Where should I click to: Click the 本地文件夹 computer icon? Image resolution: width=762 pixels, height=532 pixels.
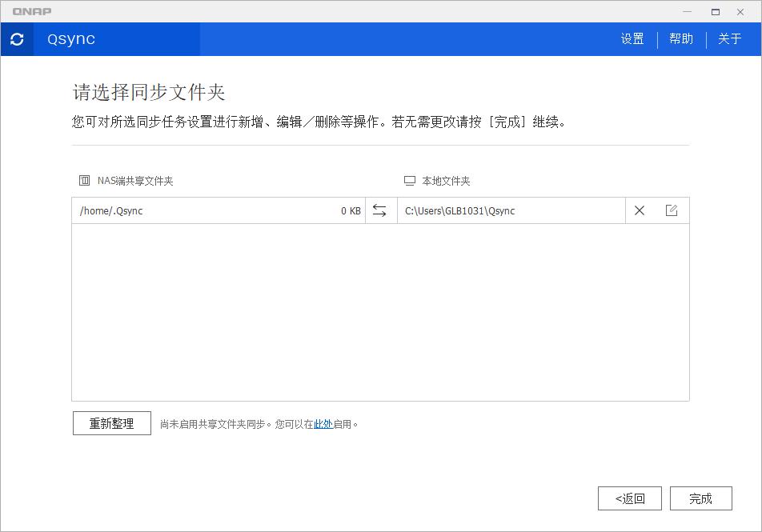409,180
